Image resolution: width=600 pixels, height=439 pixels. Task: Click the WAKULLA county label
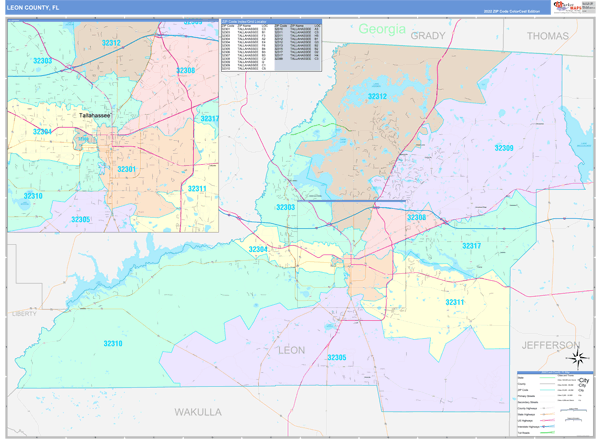coord(197,411)
